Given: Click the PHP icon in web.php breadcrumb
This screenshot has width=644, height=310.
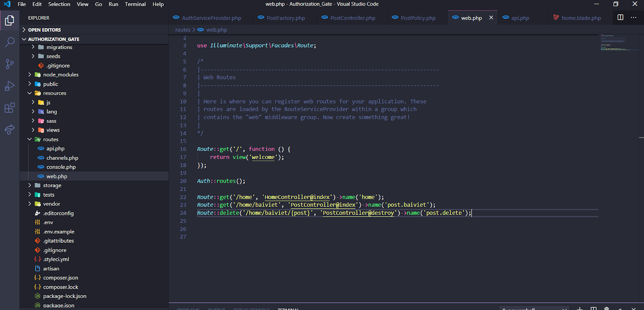Looking at the screenshot, I should click(200, 29).
